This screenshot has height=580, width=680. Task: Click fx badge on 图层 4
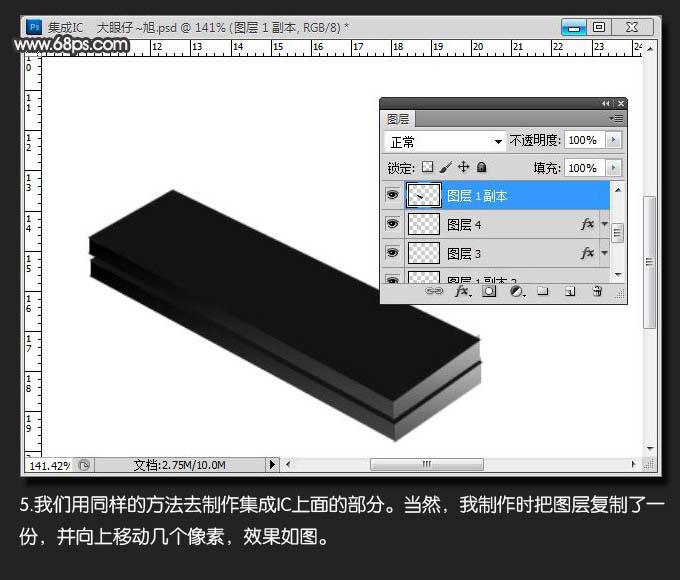[587, 224]
